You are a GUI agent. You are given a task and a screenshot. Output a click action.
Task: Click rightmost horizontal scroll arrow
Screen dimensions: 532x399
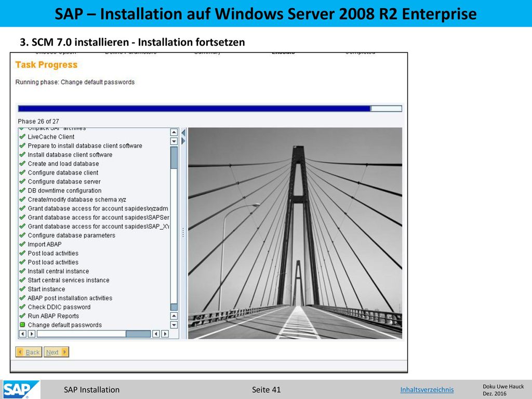pos(165,334)
